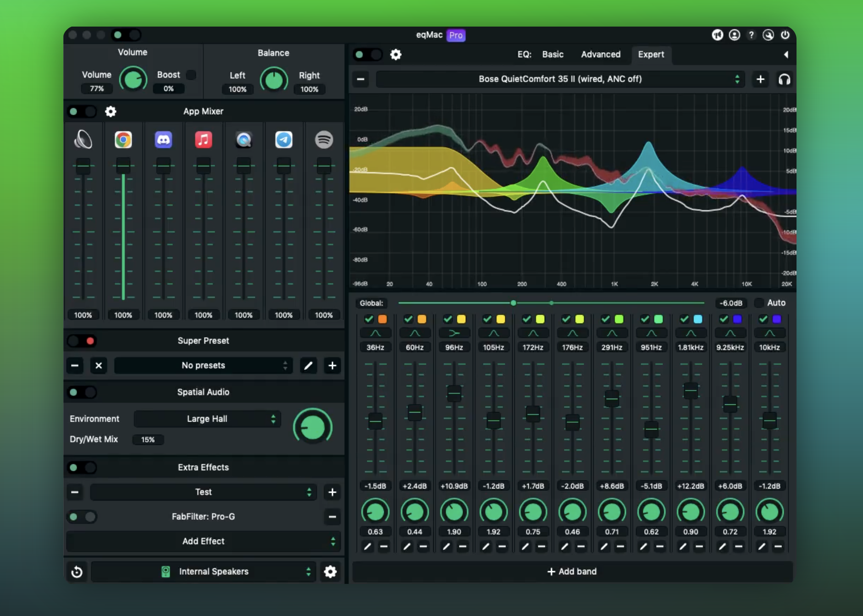The image size is (863, 616).
Task: Click the 1.81kHz band gain fader
Action: click(x=691, y=391)
